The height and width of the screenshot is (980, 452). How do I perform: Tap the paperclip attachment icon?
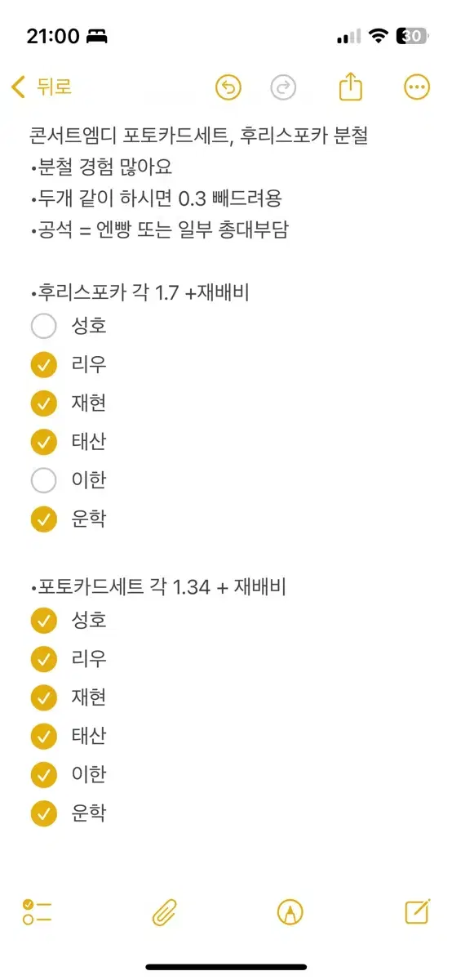(165, 912)
